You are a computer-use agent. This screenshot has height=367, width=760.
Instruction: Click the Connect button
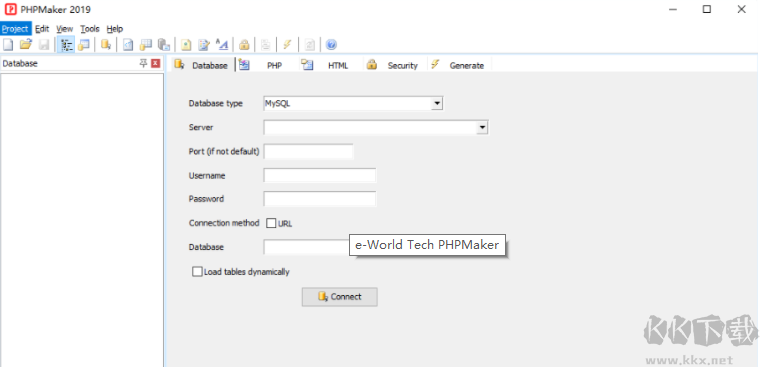coord(339,297)
